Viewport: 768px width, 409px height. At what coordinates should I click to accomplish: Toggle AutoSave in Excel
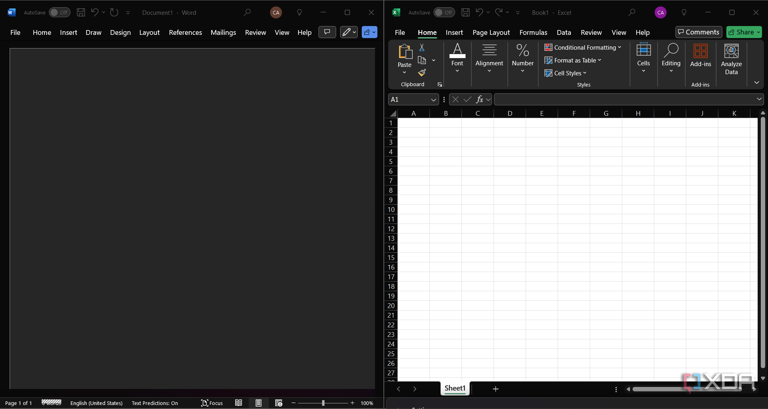444,12
